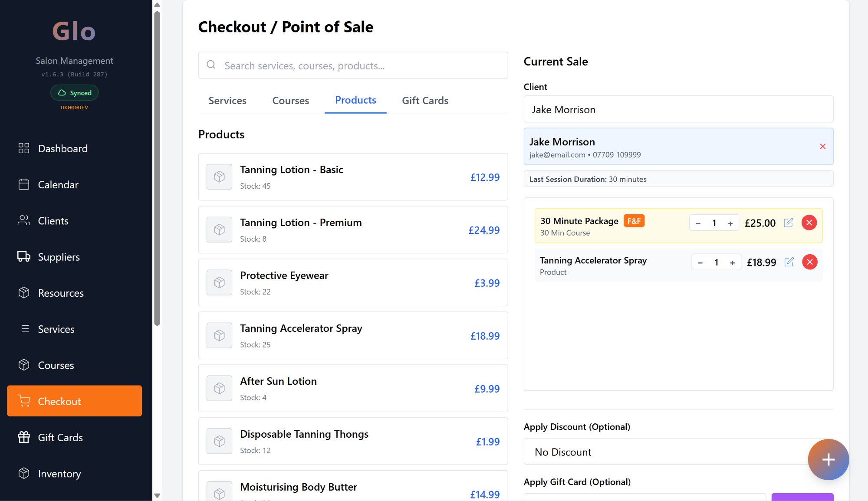Add Tanning Lotion - Premium to sale
This screenshot has height=501, width=868.
click(x=352, y=230)
